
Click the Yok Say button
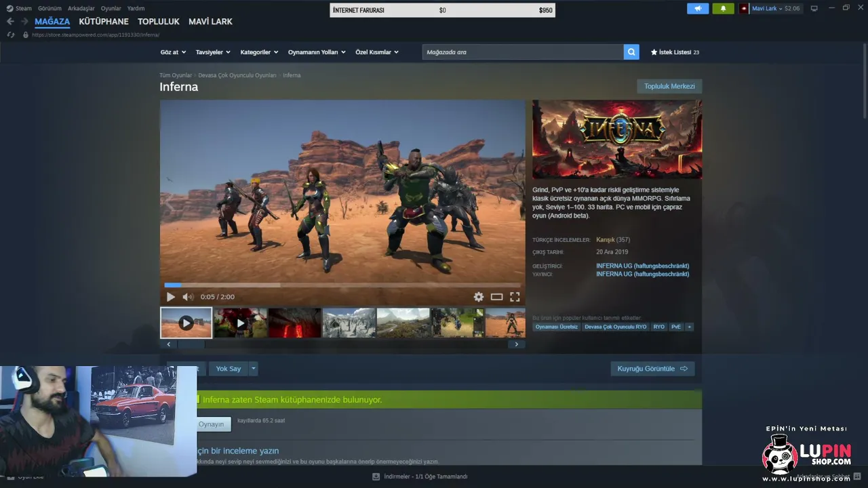point(229,369)
